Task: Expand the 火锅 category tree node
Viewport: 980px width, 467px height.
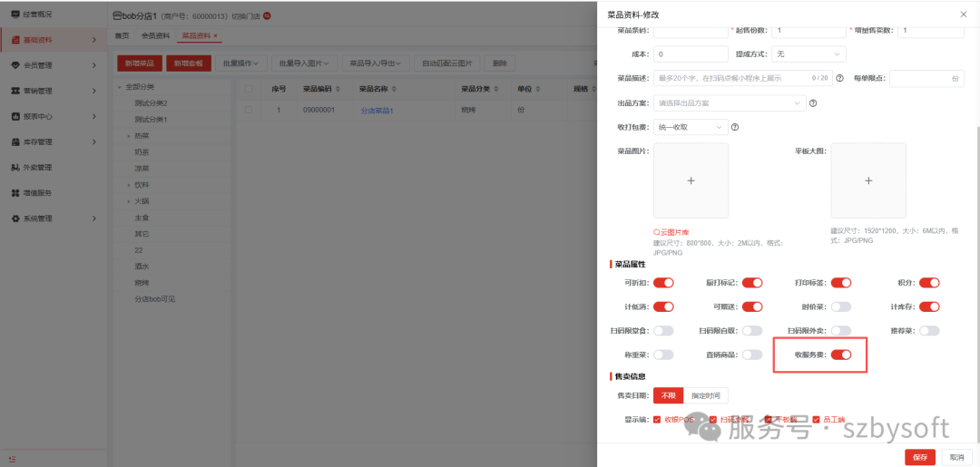Action: pos(129,201)
